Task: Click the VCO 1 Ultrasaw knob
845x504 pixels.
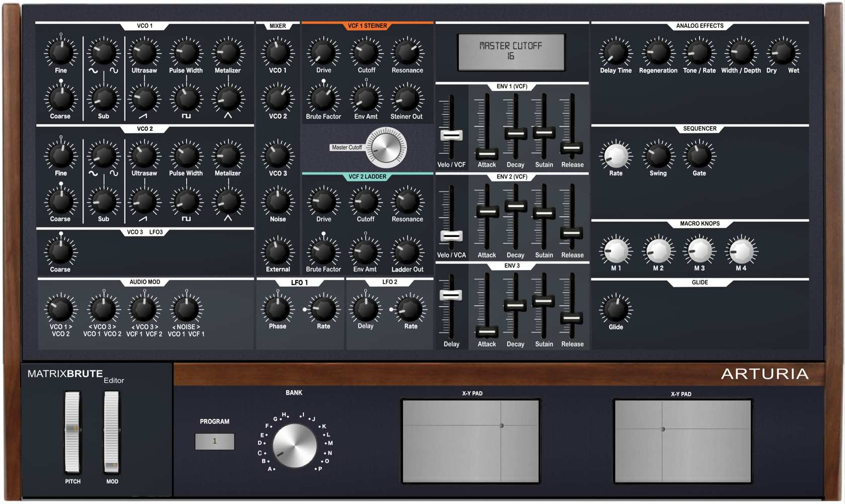Action: point(144,52)
